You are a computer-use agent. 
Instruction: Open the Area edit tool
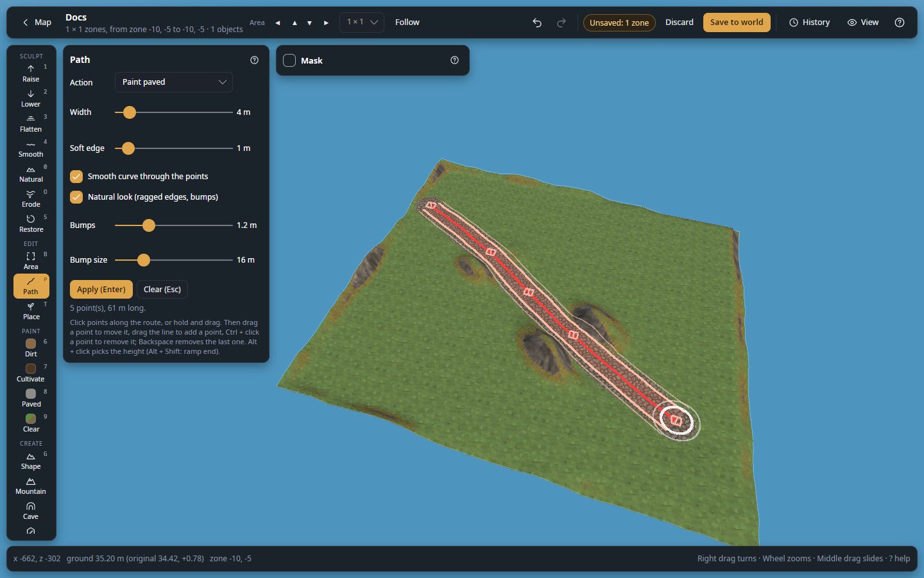[31, 261]
